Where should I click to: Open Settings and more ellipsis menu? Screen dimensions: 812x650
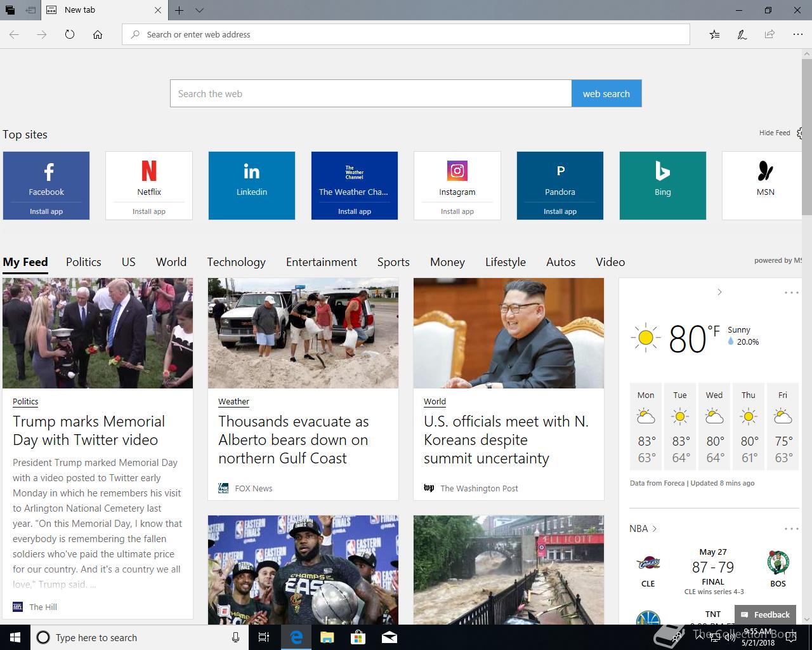coord(797,34)
